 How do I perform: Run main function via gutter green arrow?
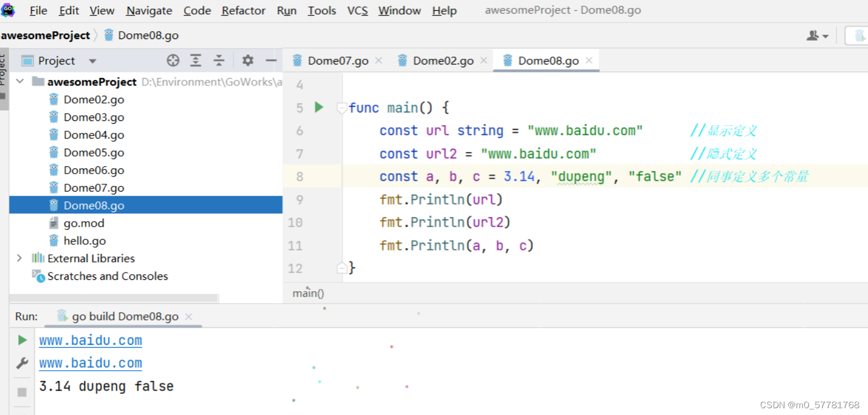point(319,107)
